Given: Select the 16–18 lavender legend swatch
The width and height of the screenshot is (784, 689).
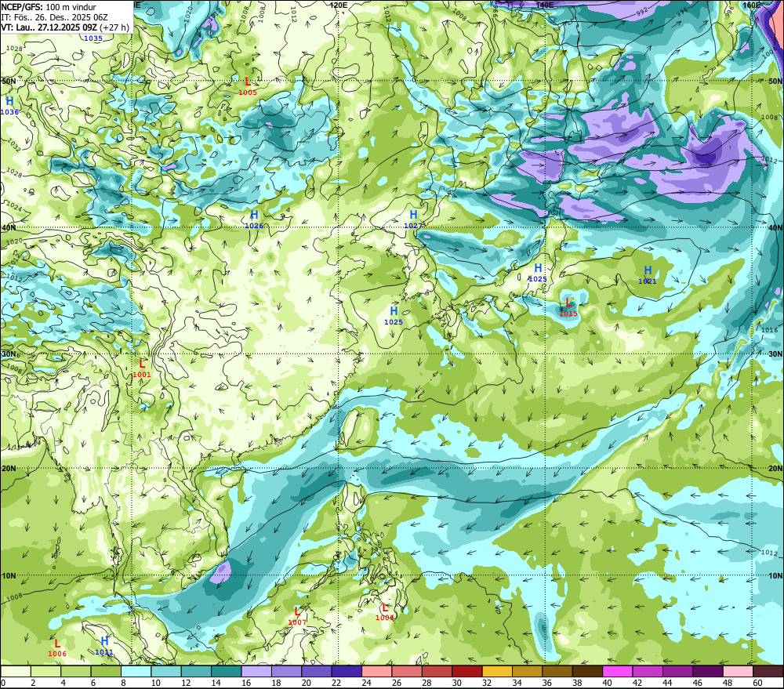Looking at the screenshot, I should point(256,671).
